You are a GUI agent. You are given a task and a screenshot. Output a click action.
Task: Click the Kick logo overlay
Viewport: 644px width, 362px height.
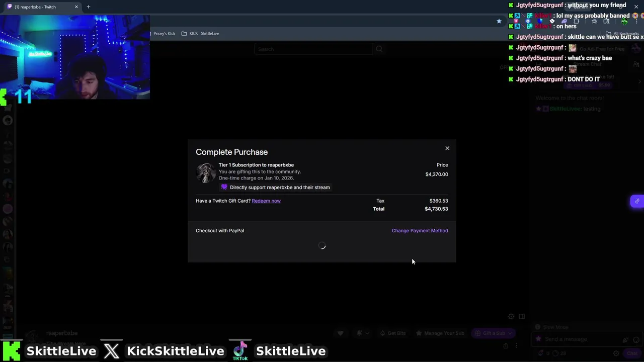[x=11, y=351]
